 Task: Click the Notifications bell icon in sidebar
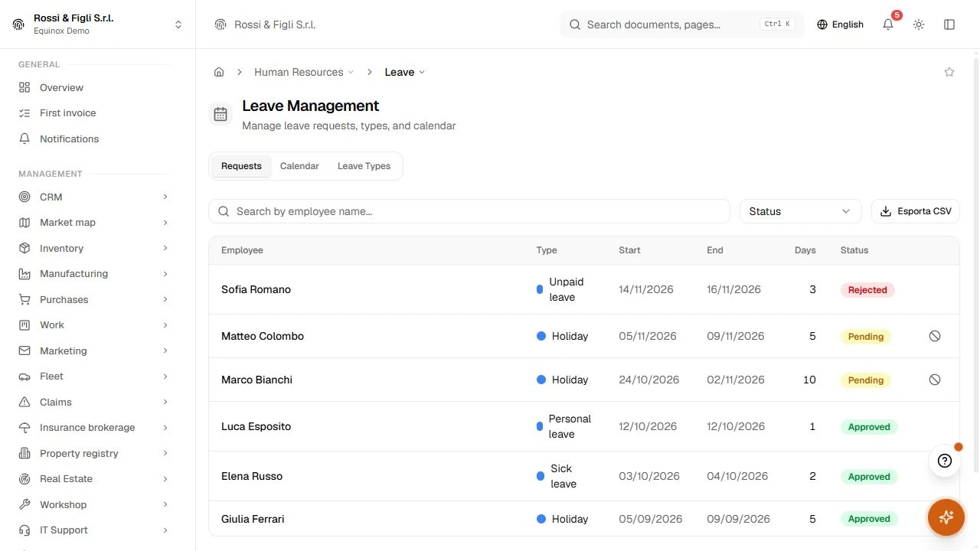click(x=24, y=139)
